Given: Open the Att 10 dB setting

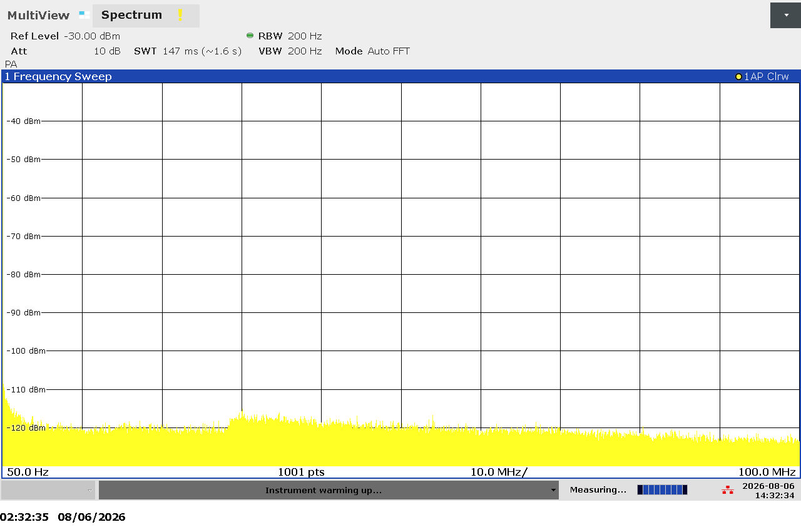Looking at the screenshot, I should coord(65,51).
